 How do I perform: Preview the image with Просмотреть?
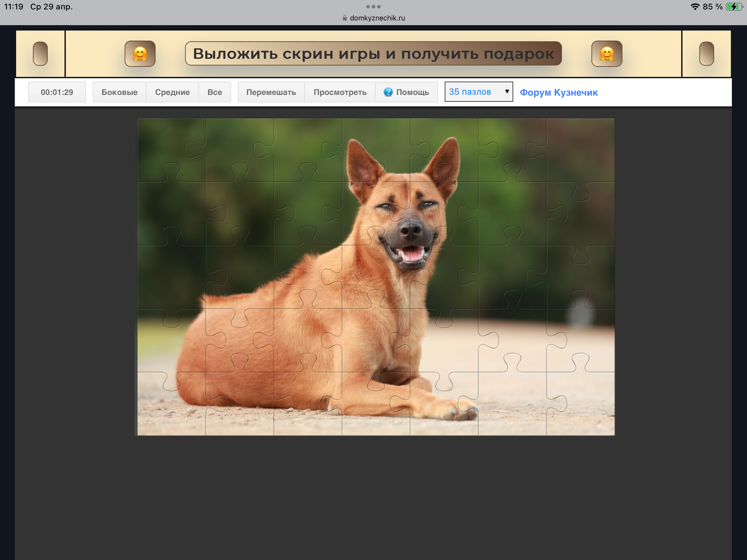(x=340, y=92)
